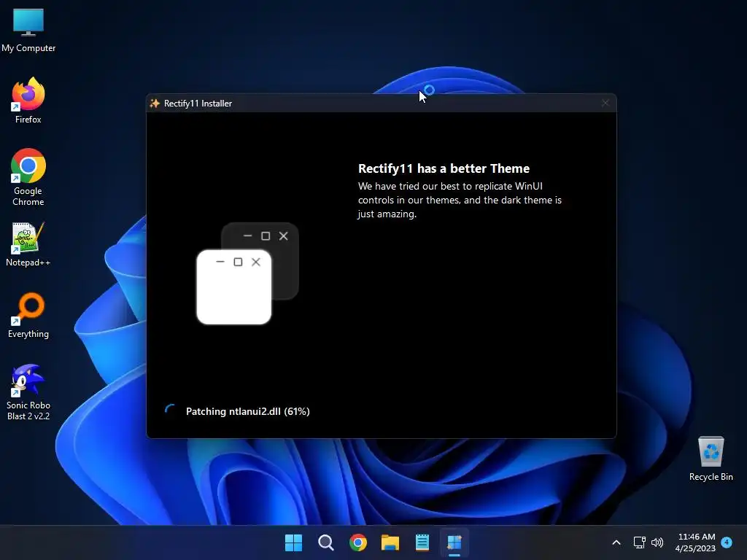Select the Sonic Robo Blast 2 shortcut
The width and height of the screenshot is (747, 560).
(x=28, y=392)
